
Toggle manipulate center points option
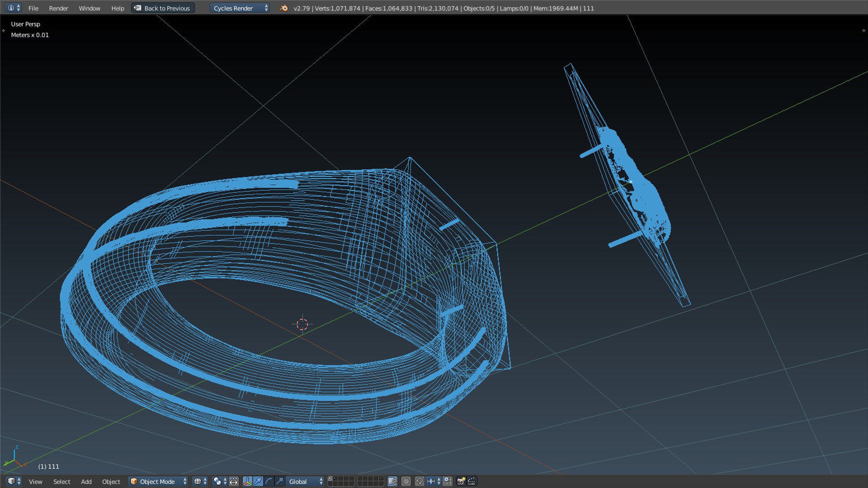(233, 481)
